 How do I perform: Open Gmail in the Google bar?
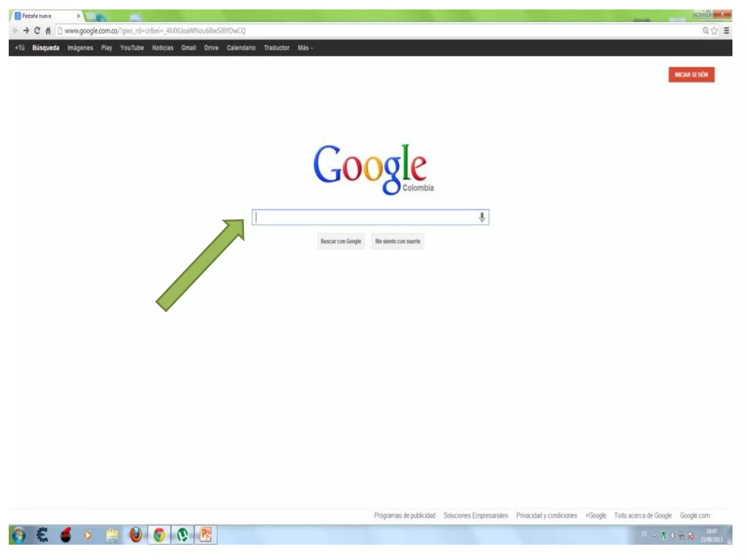click(x=188, y=48)
